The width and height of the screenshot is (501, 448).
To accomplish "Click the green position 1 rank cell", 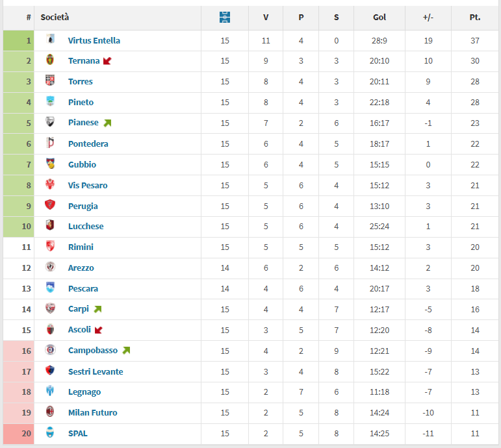I will click(19, 40).
